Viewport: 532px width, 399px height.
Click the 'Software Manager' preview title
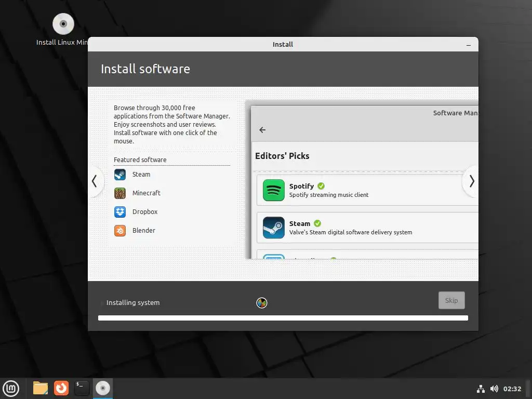pyautogui.click(x=456, y=113)
